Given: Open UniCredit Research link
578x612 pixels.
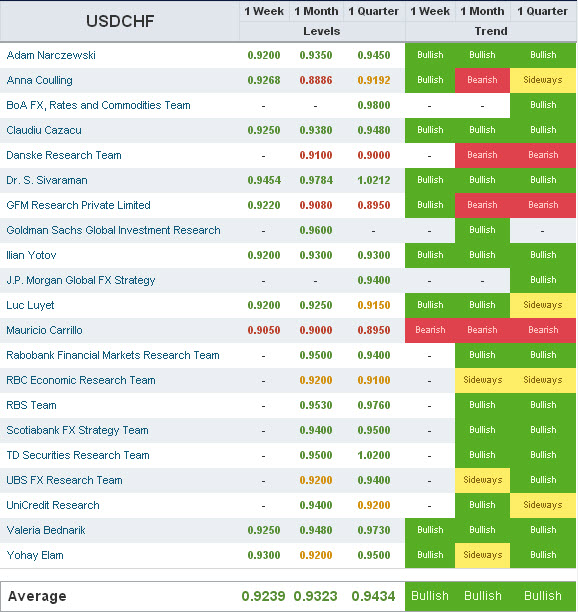Looking at the screenshot, I should (53, 505).
